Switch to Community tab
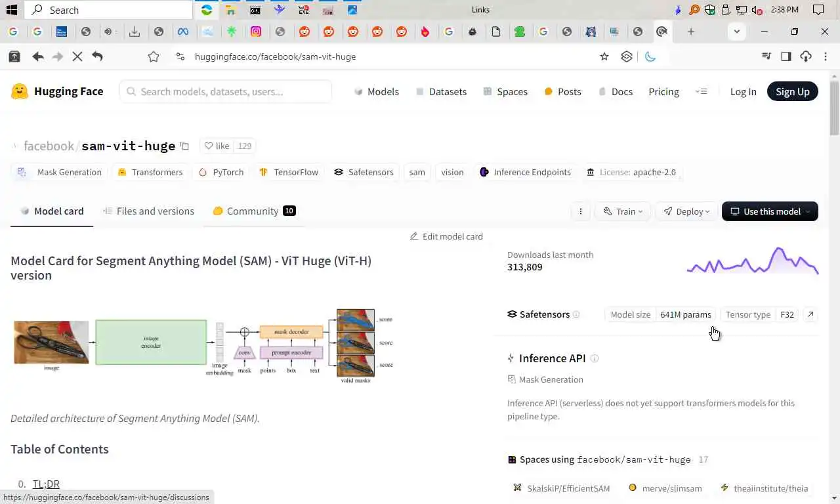Screen dimensions: 840x504 [254, 211]
